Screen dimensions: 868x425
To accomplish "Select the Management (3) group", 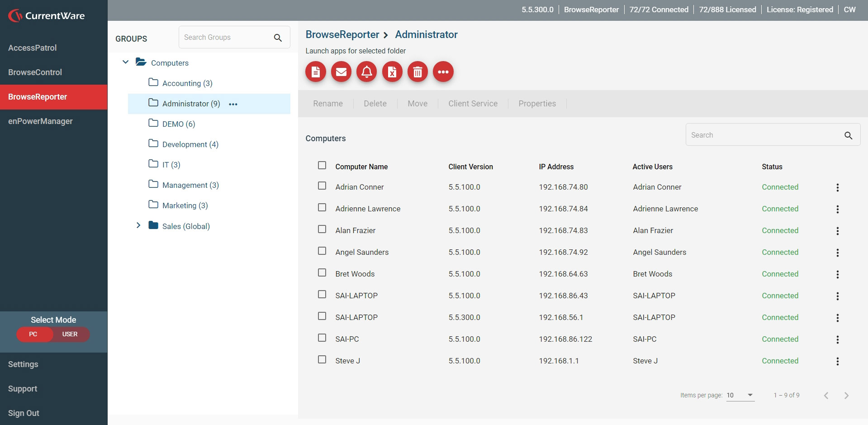I will 190,185.
